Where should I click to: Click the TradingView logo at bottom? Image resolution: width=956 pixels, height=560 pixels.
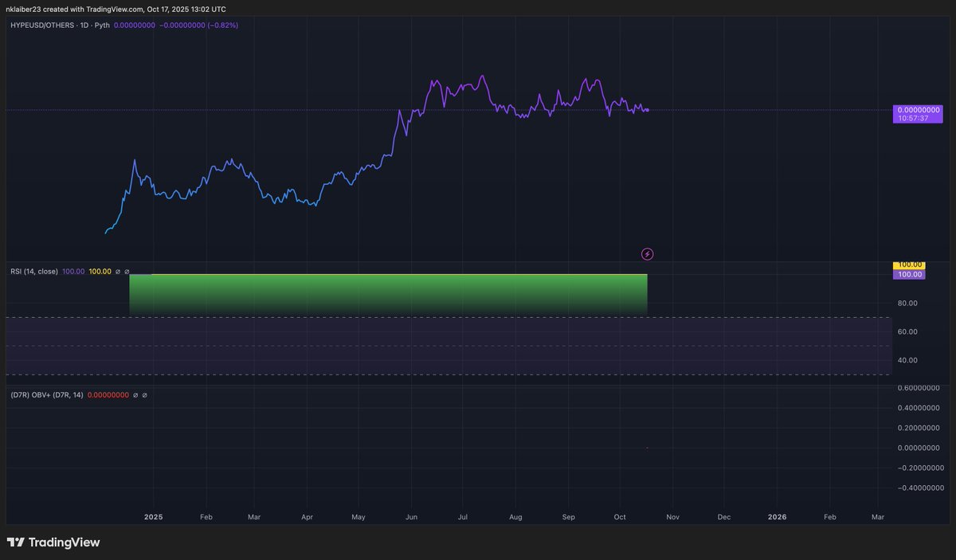click(x=53, y=542)
